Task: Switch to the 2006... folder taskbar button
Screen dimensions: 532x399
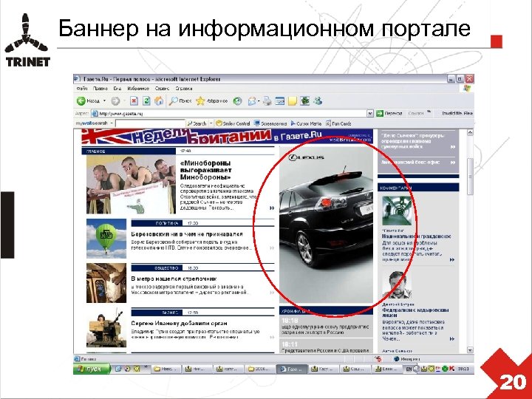Action: [261, 369]
